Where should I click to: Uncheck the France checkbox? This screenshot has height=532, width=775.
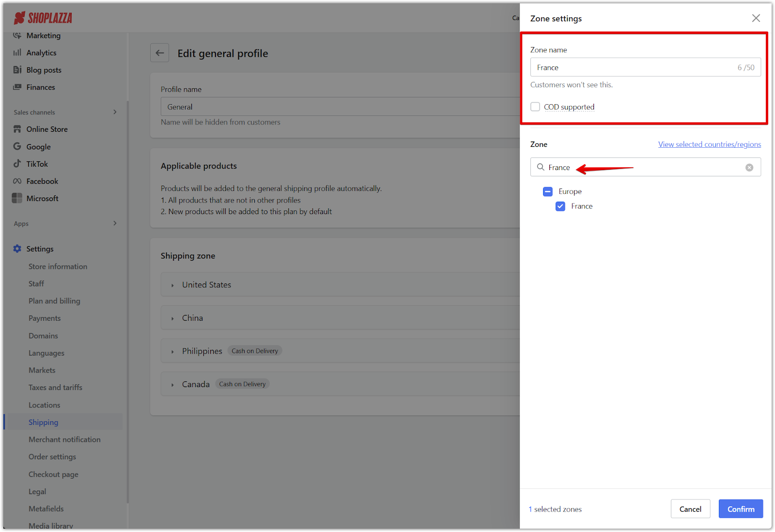560,206
